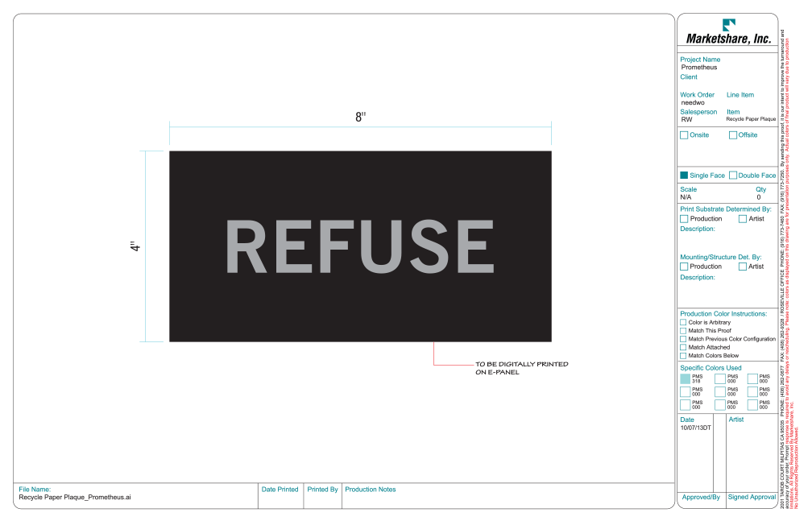
Task: Click the Production Notes field
Action: (x=508, y=496)
